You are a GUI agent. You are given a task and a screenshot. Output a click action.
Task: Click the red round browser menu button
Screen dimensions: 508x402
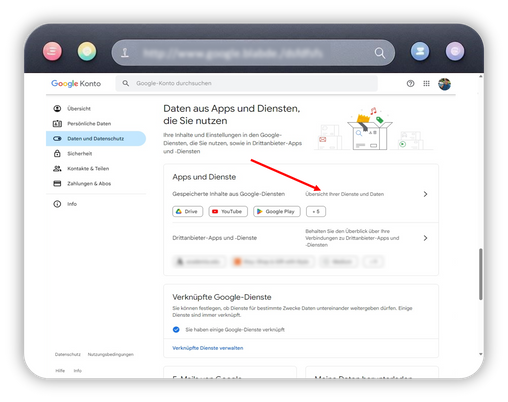(52, 51)
